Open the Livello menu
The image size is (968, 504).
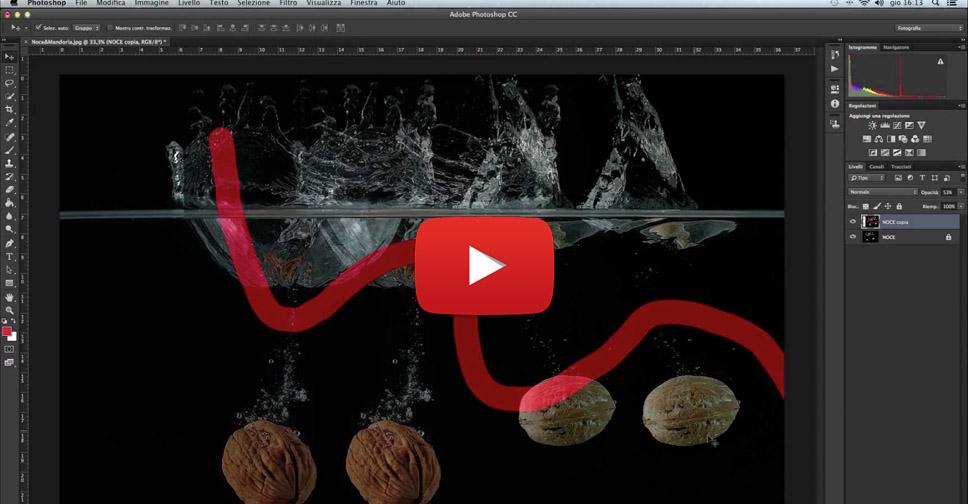coord(189,3)
